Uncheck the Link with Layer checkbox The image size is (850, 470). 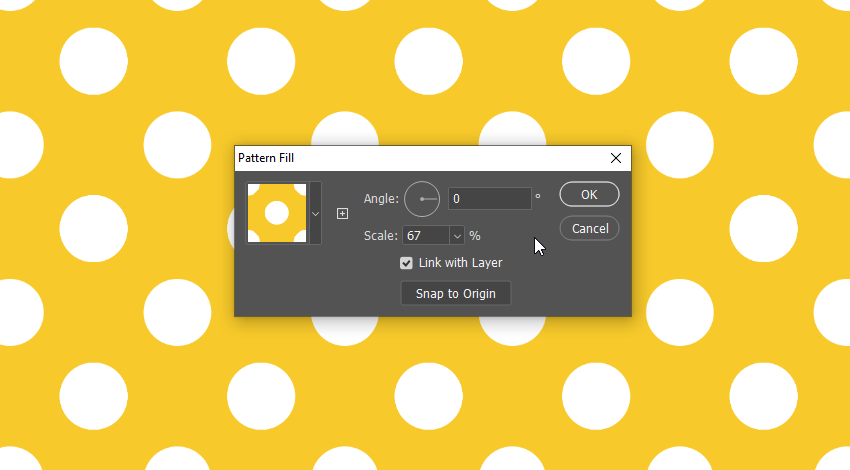point(406,263)
